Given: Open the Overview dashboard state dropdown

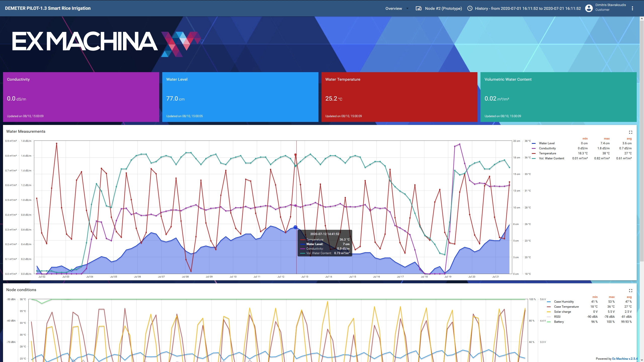Looking at the screenshot, I should tap(397, 8).
